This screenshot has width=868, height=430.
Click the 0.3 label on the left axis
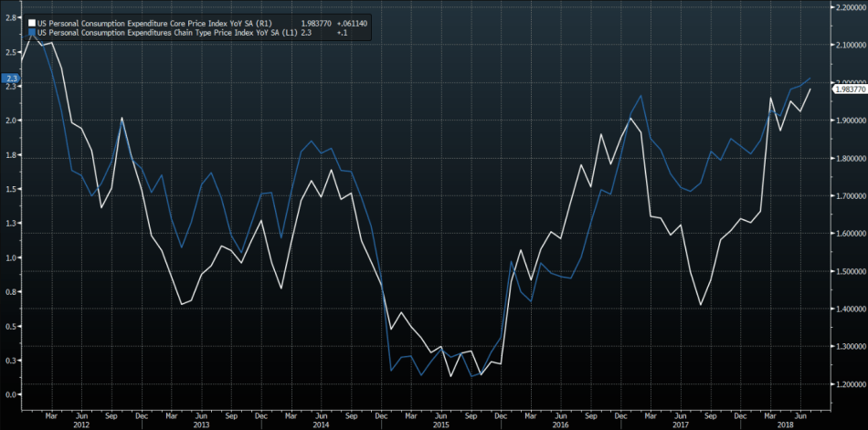coord(10,361)
